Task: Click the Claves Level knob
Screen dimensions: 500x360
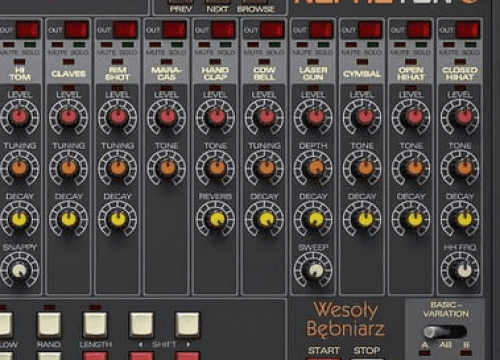Action: click(69, 117)
